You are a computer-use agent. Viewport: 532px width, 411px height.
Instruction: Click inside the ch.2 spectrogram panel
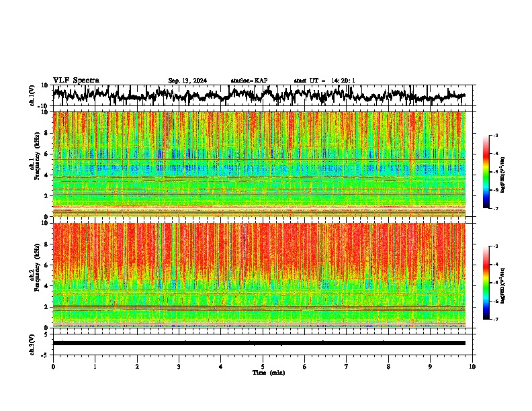(x=259, y=275)
